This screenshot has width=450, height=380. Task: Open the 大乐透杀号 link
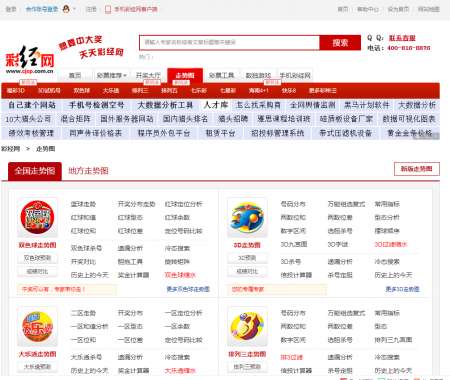click(x=86, y=357)
